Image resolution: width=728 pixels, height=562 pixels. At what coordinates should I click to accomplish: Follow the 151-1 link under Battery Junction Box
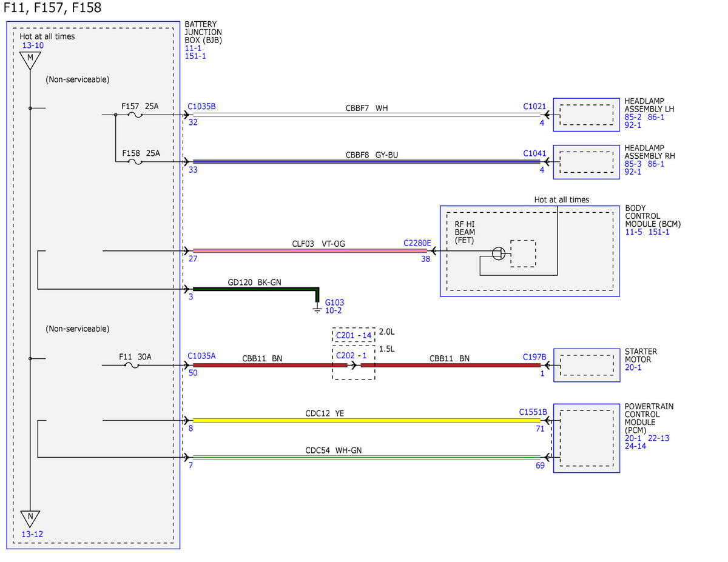[195, 56]
